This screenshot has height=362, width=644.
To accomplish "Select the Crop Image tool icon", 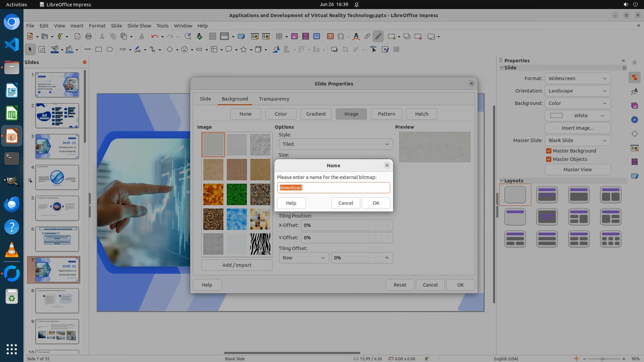I will coord(345,50).
